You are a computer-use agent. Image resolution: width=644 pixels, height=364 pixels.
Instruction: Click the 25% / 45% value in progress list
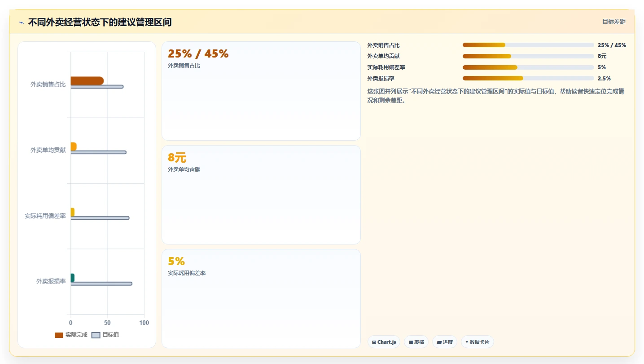click(x=612, y=45)
